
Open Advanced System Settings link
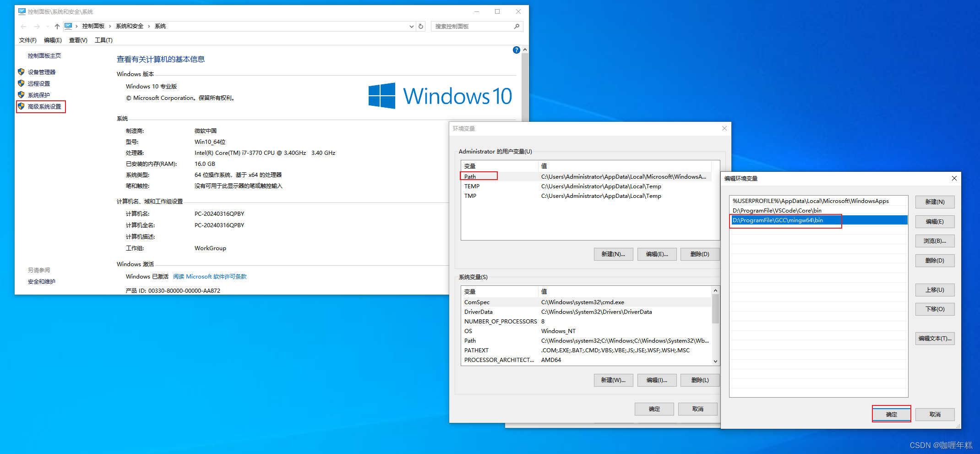point(44,106)
